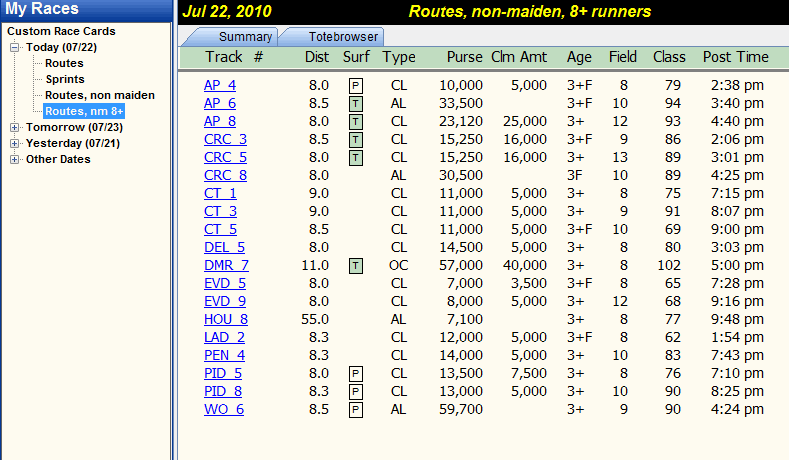The width and height of the screenshot is (789, 460).
Task: Open the HOU 8 race link
Action: coord(226,320)
